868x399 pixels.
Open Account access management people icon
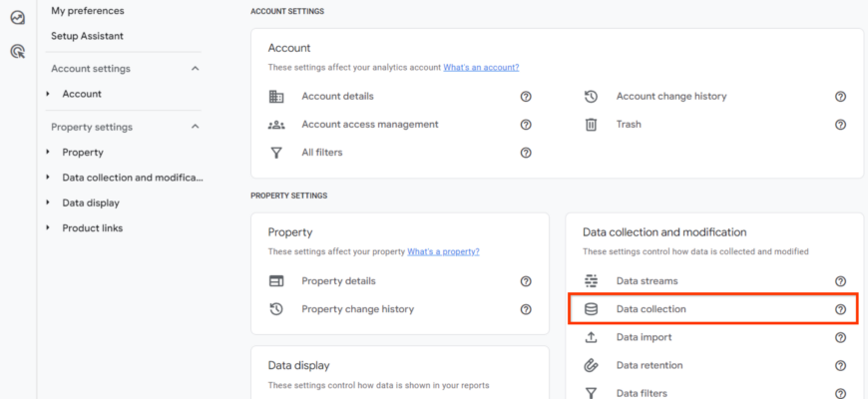[x=276, y=125]
